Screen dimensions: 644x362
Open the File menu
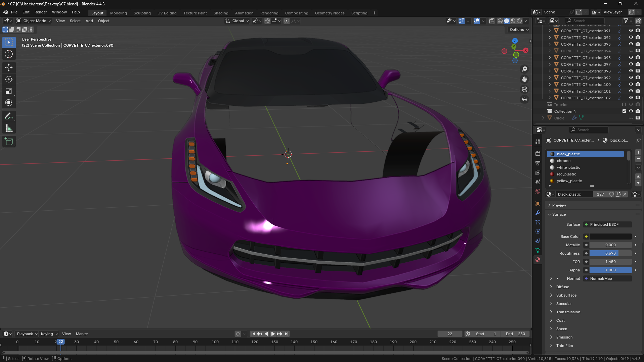(x=14, y=12)
